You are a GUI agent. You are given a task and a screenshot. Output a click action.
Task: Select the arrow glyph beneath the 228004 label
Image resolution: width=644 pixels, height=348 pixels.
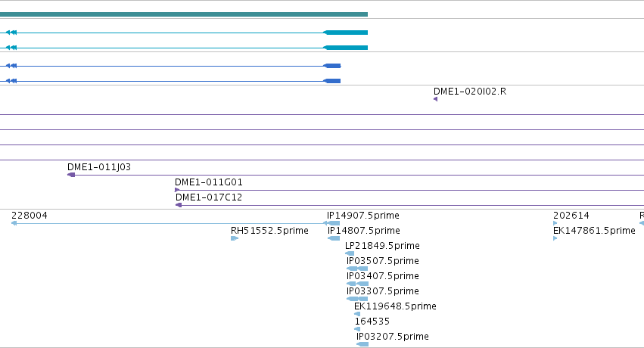point(14,223)
